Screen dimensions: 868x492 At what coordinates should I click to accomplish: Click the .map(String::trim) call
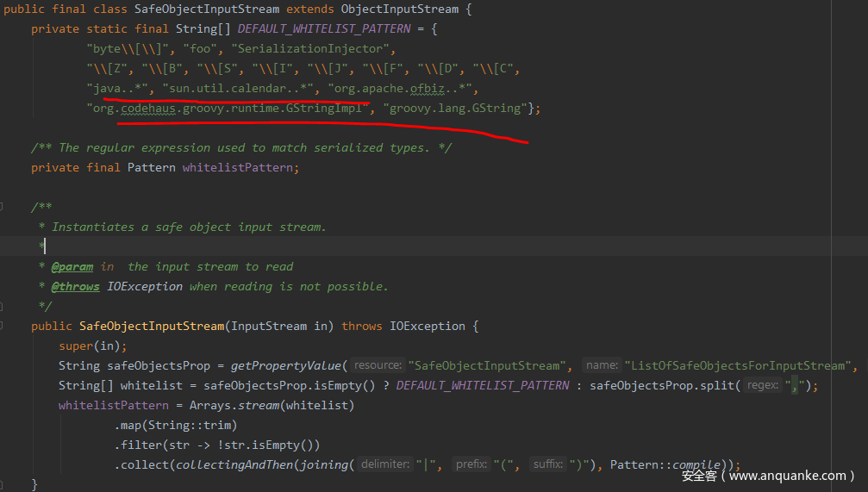pyautogui.click(x=176, y=426)
